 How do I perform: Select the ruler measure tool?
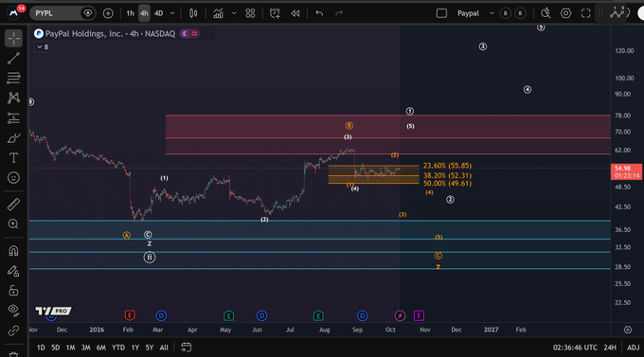[13, 205]
